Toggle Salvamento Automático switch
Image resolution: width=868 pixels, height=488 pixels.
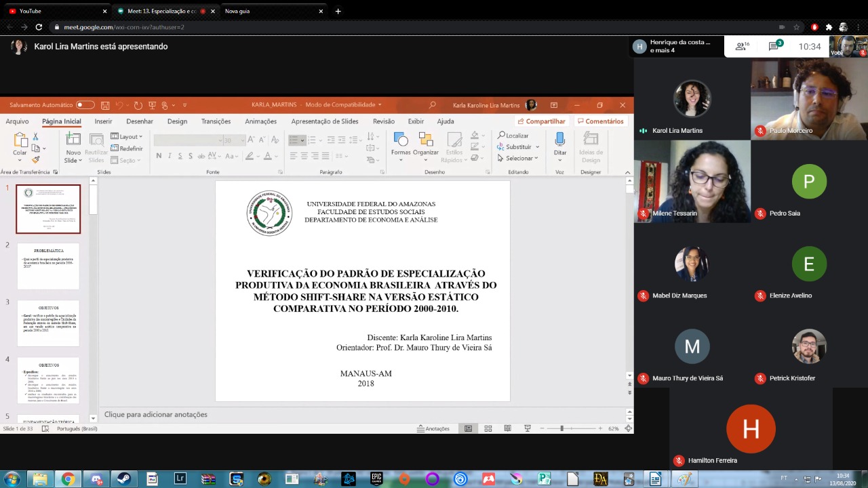[x=85, y=105]
